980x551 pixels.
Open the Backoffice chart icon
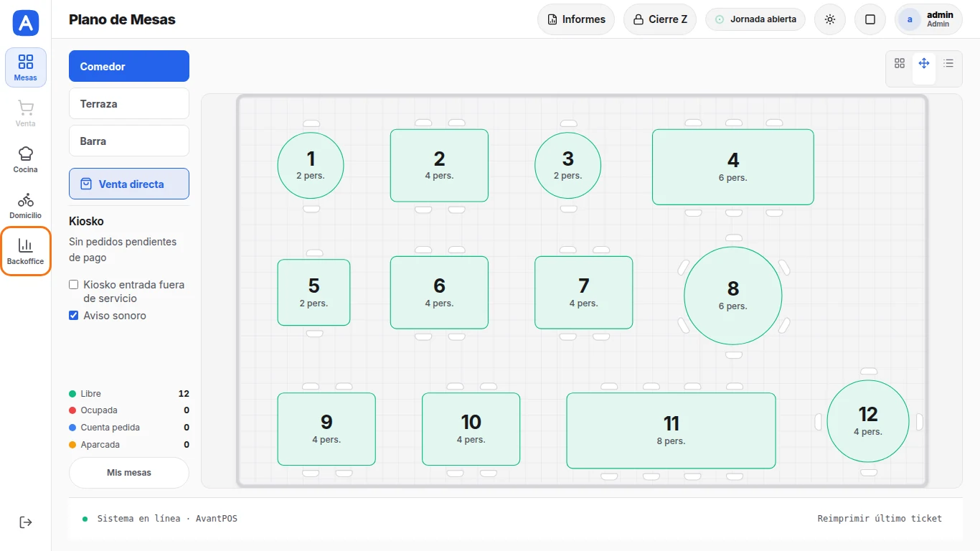(26, 251)
